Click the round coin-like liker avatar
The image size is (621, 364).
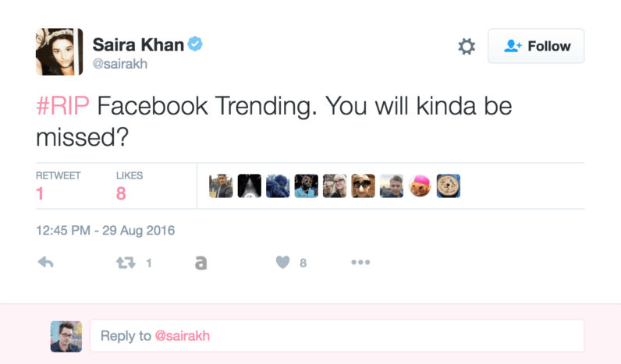coord(449,186)
